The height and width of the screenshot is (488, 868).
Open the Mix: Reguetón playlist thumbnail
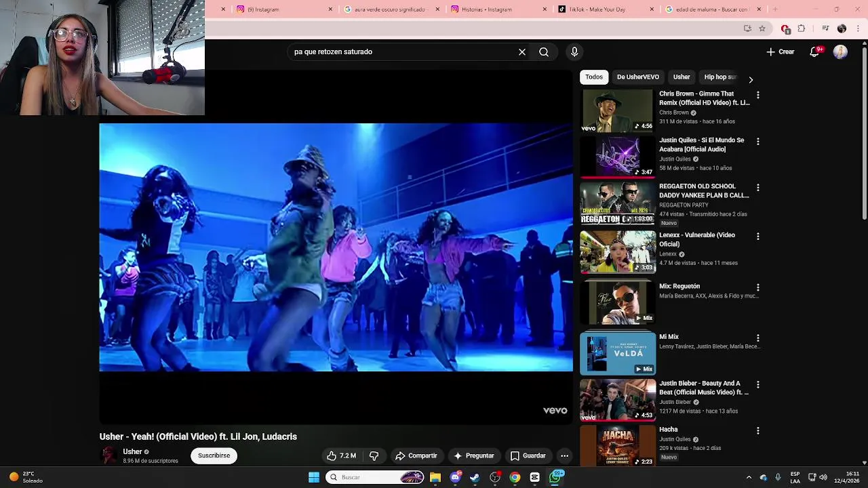point(617,302)
